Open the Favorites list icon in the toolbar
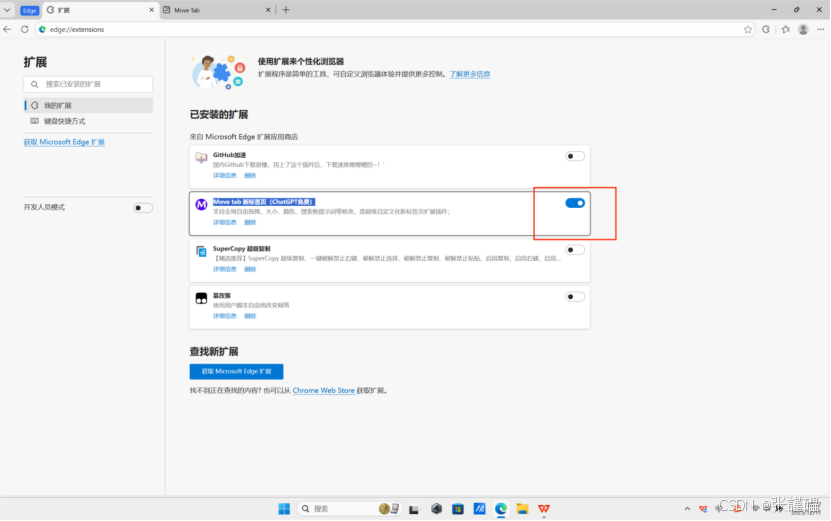This screenshot has width=831, height=521. click(x=785, y=30)
